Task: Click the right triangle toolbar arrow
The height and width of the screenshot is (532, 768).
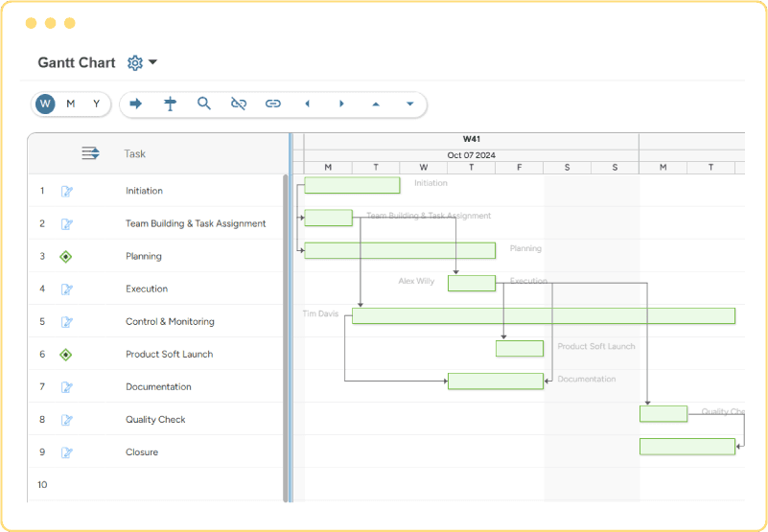Action: [x=342, y=104]
